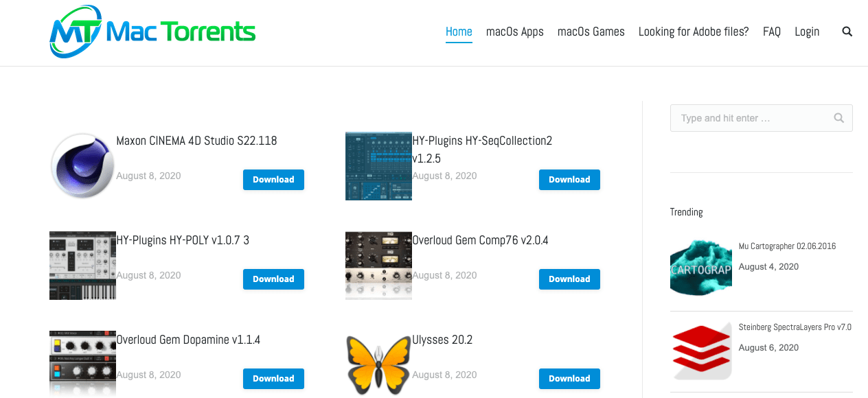Open the Overloud Gem Dopamine thumbnail
This screenshot has height=398, width=868.
pos(82,364)
